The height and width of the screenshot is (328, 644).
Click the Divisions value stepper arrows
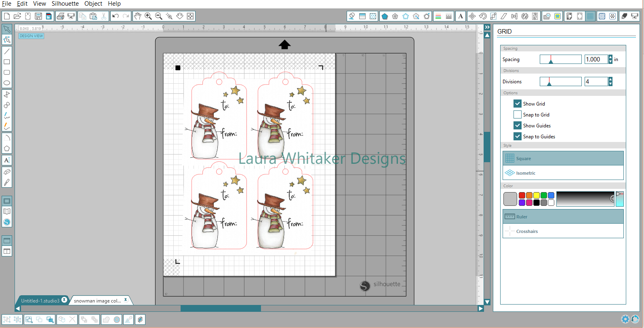[610, 82]
